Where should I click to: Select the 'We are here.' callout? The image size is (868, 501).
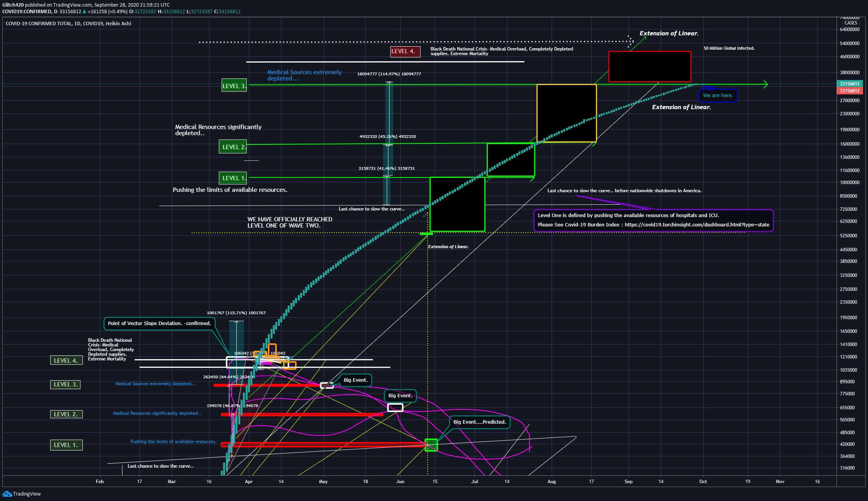pyautogui.click(x=718, y=96)
